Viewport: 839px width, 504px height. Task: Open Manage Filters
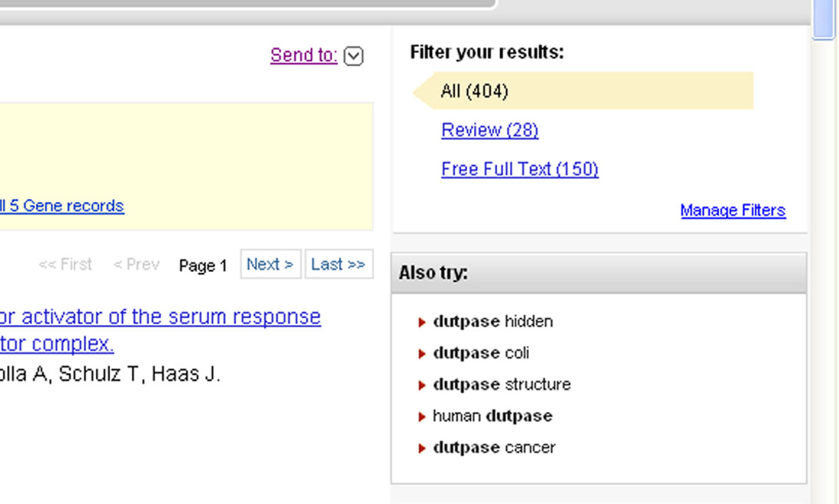coord(732,211)
